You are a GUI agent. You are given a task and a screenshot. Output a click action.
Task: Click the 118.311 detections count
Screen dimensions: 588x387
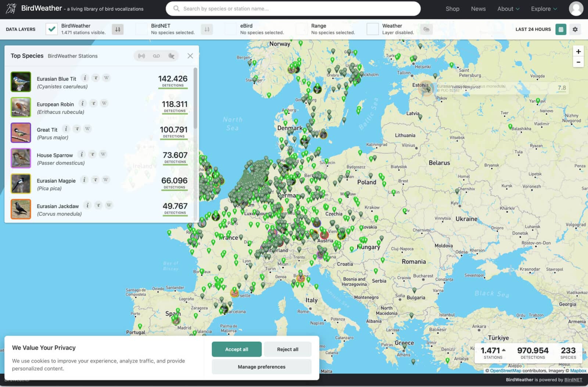pos(175,104)
